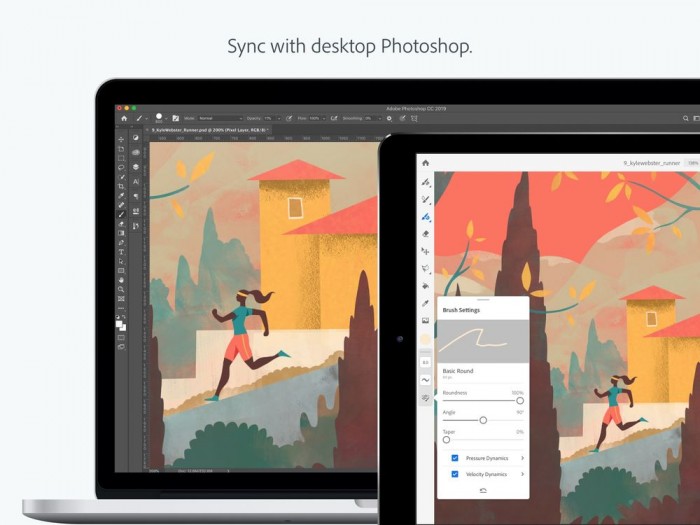700x525 pixels.
Task: Click the Taper slider handle
Action: [446, 440]
